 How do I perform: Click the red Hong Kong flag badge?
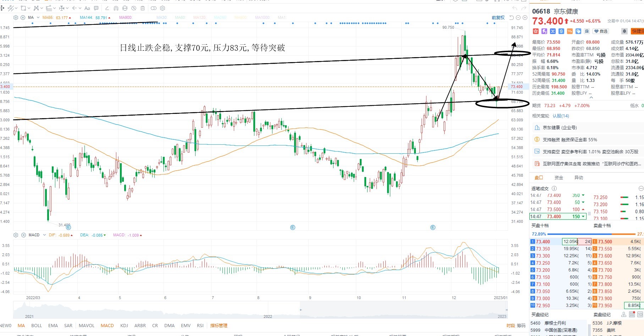pos(536,31)
